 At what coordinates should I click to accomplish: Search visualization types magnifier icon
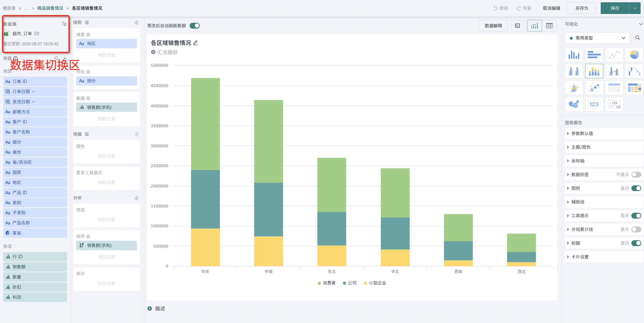(x=637, y=38)
